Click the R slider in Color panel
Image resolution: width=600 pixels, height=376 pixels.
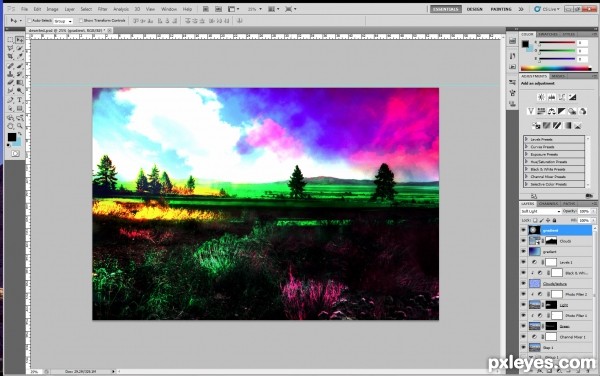tap(557, 43)
